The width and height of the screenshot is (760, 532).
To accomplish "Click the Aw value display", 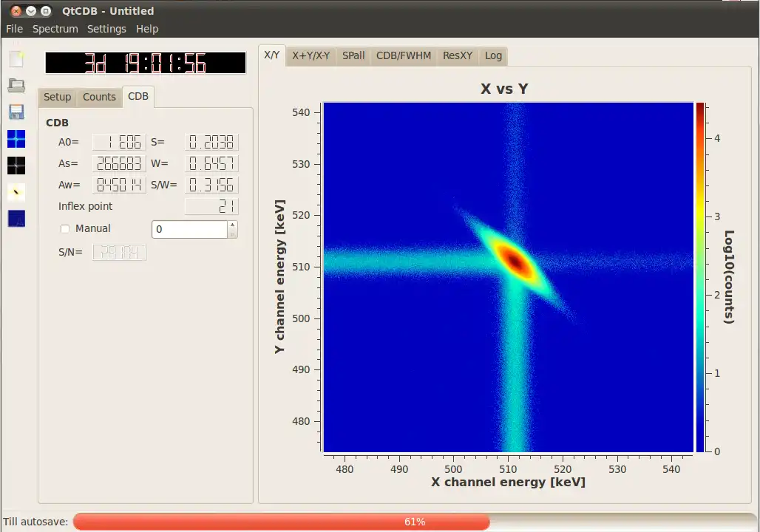I will point(119,185).
